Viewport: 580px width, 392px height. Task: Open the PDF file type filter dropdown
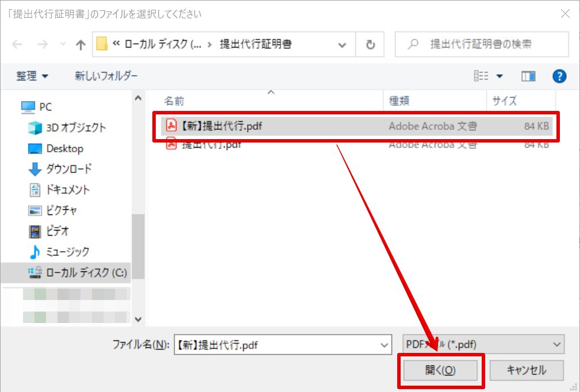[483, 345]
